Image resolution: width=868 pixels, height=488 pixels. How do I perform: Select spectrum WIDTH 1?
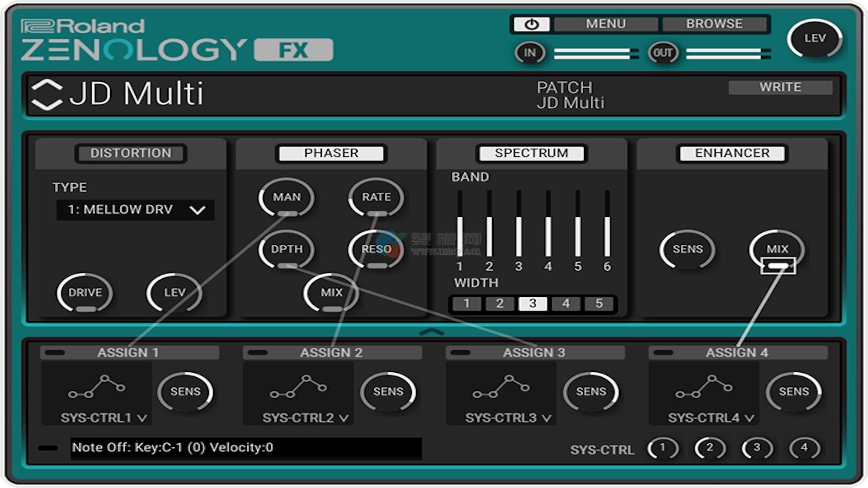point(467,304)
